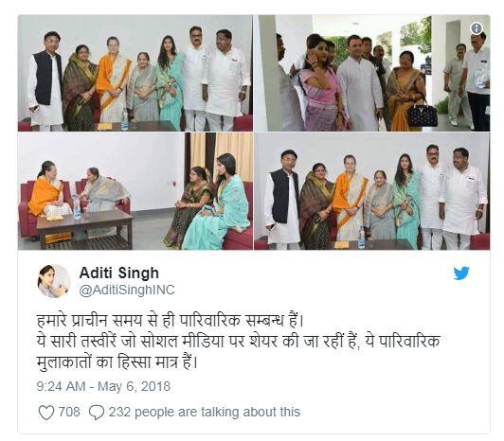
Task: View the top-right outdoor corridor photo
Action: point(372,73)
